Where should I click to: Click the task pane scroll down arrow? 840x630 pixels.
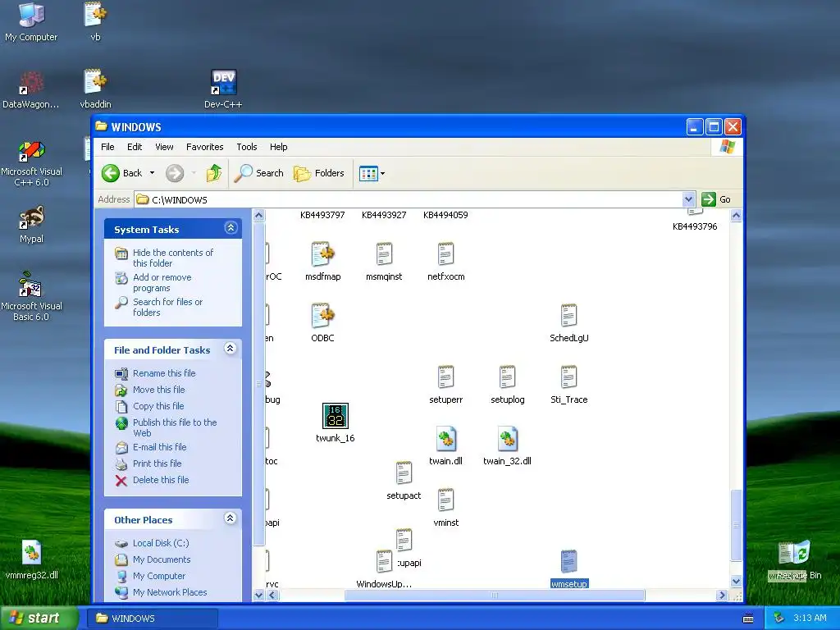[258, 596]
